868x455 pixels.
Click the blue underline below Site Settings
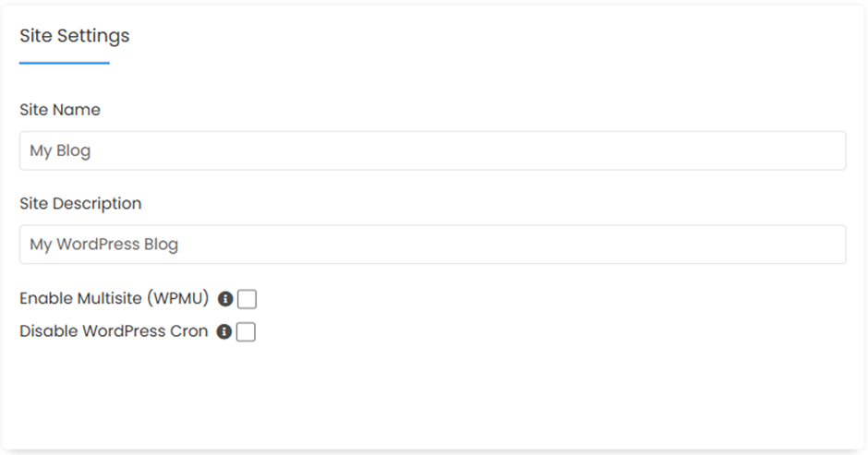pyautogui.click(x=65, y=63)
